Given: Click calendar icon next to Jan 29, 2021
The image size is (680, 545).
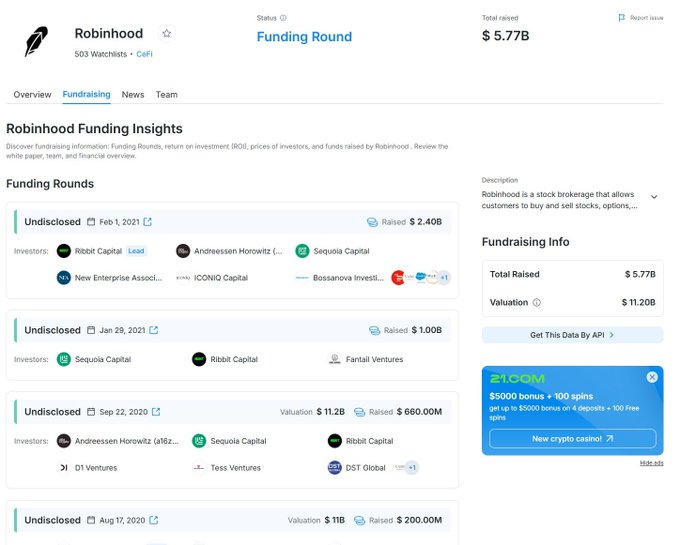Looking at the screenshot, I should pyautogui.click(x=91, y=330).
